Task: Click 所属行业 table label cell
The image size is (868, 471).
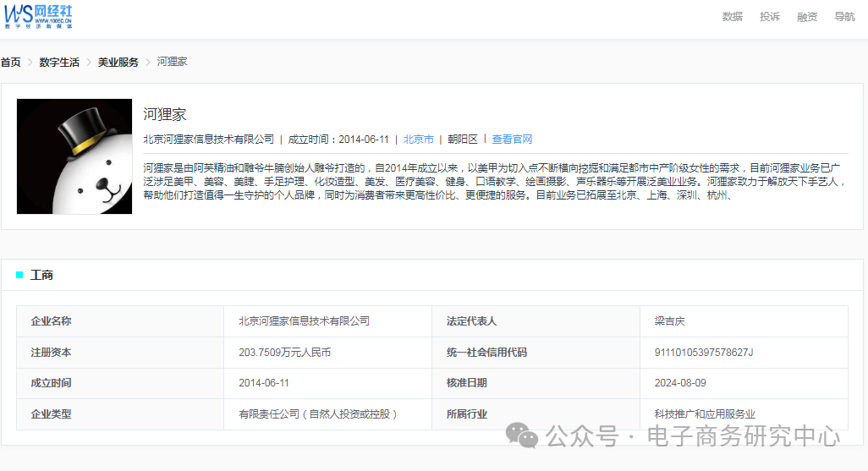Action: (536, 414)
